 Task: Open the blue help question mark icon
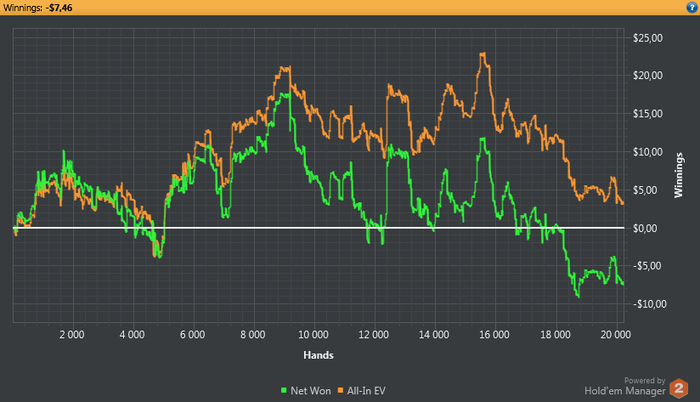point(692,8)
